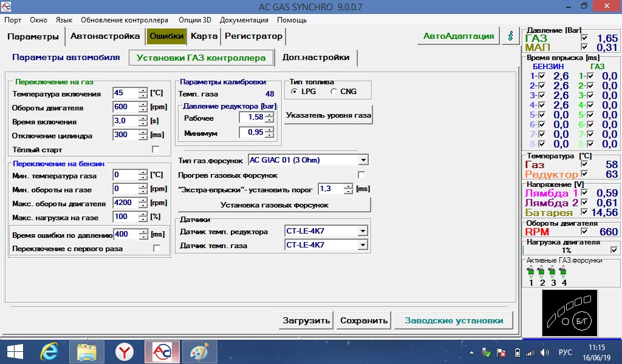Select LPG fuel type
622x364 pixels.
[294, 92]
